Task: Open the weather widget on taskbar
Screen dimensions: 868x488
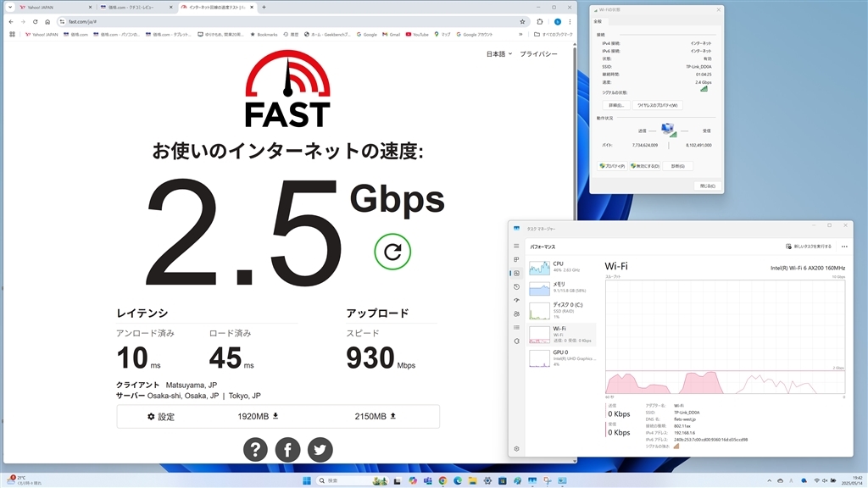Action: tap(25, 480)
